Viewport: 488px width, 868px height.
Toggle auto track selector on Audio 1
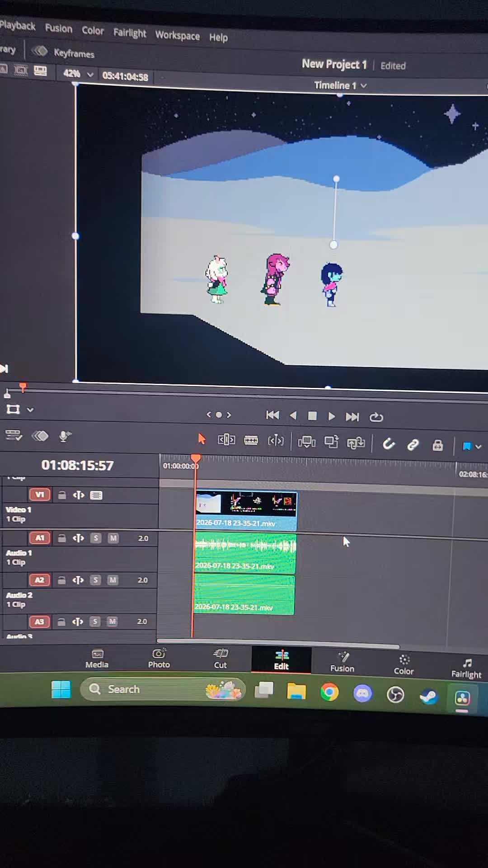pos(78,538)
